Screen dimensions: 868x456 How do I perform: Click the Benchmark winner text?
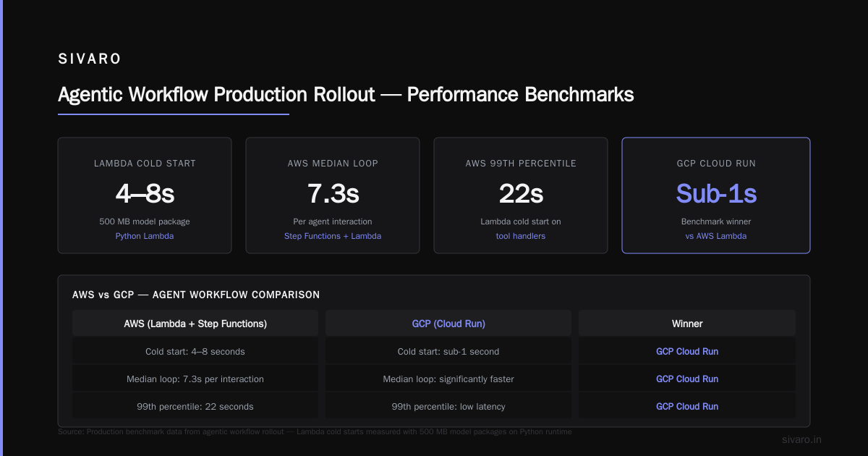tap(716, 221)
